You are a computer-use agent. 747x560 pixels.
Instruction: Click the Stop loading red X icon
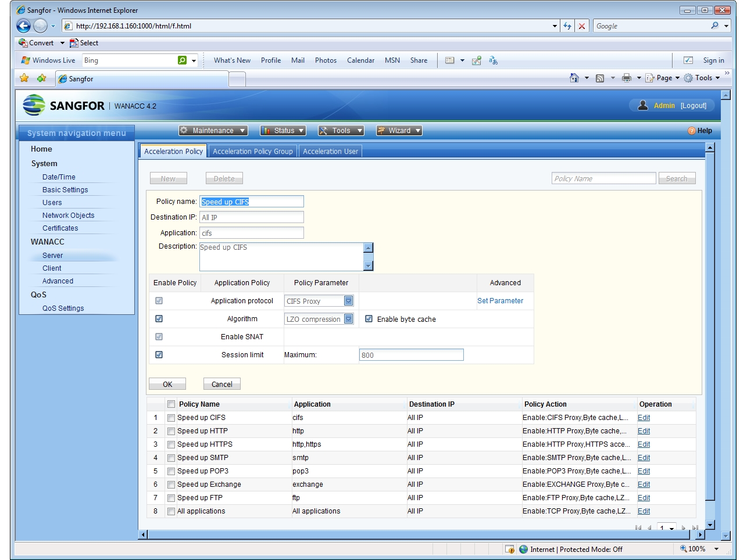click(x=581, y=26)
